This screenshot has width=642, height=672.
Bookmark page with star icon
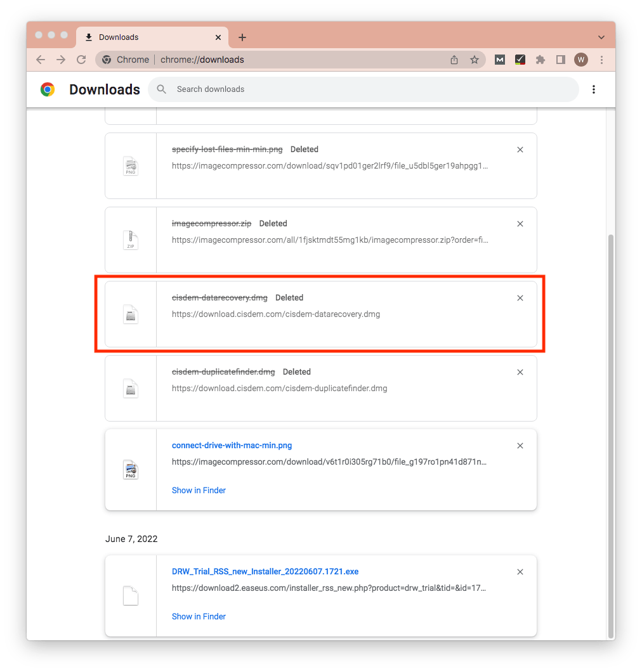(474, 60)
